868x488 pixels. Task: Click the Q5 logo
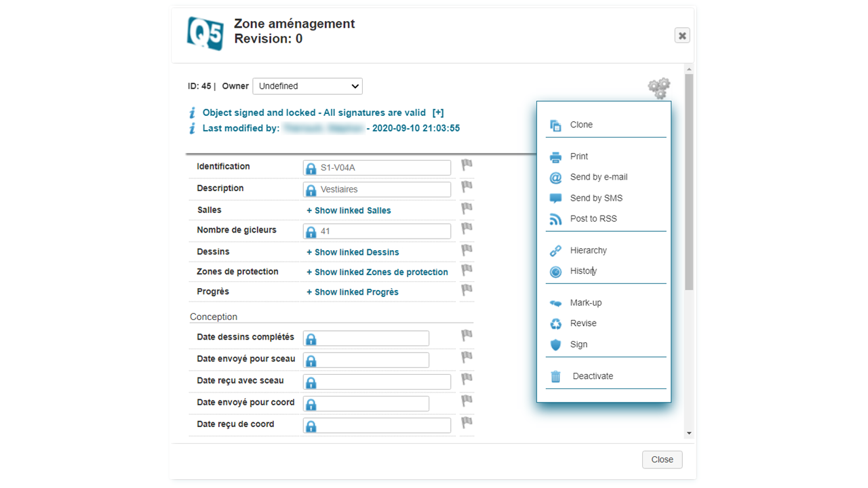[x=205, y=34]
